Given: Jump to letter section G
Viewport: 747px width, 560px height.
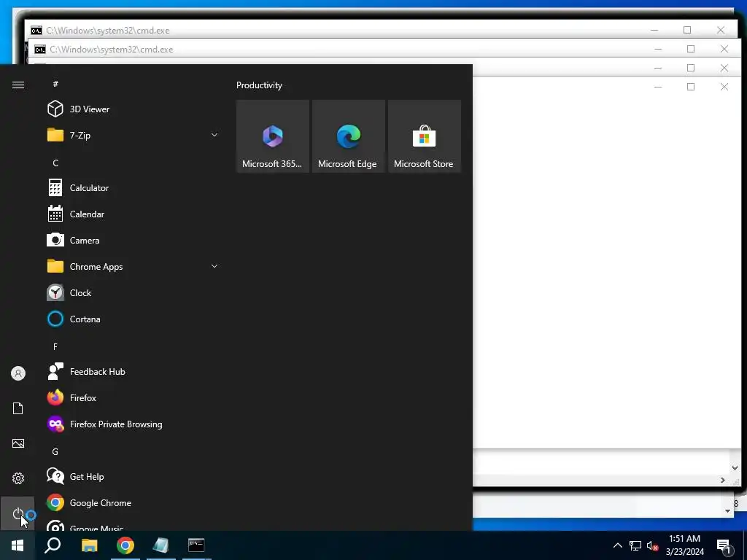Looking at the screenshot, I should coord(55,451).
